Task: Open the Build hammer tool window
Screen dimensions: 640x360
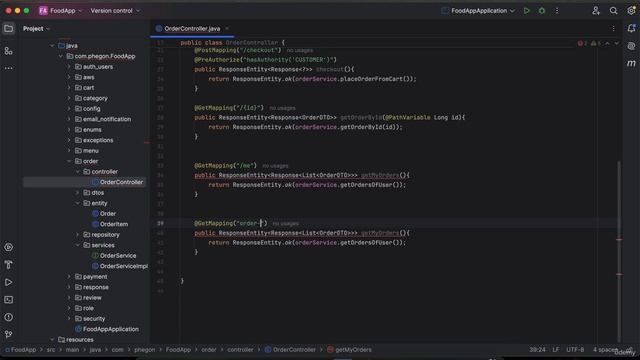Action: click(x=8, y=265)
